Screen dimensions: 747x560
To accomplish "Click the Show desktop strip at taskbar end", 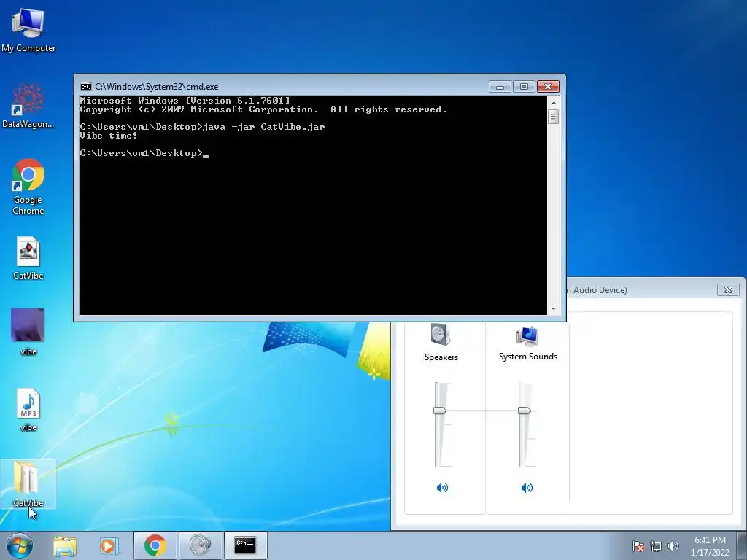I will pyautogui.click(x=742, y=545).
